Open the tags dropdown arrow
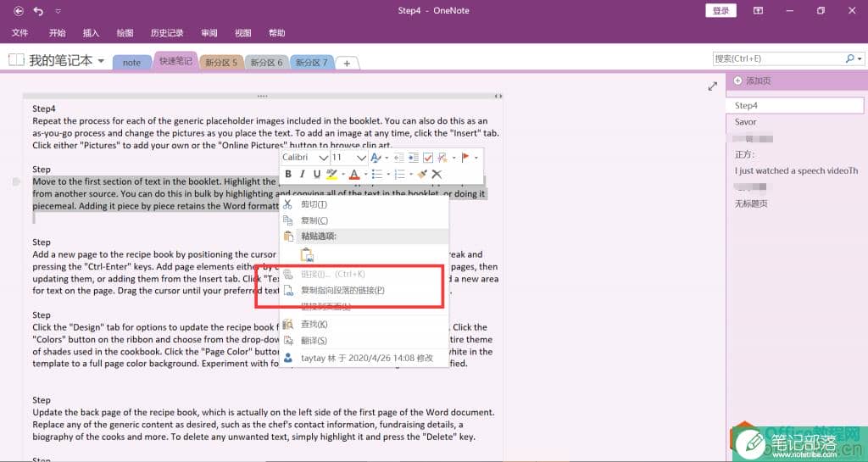 pyautogui.click(x=454, y=158)
